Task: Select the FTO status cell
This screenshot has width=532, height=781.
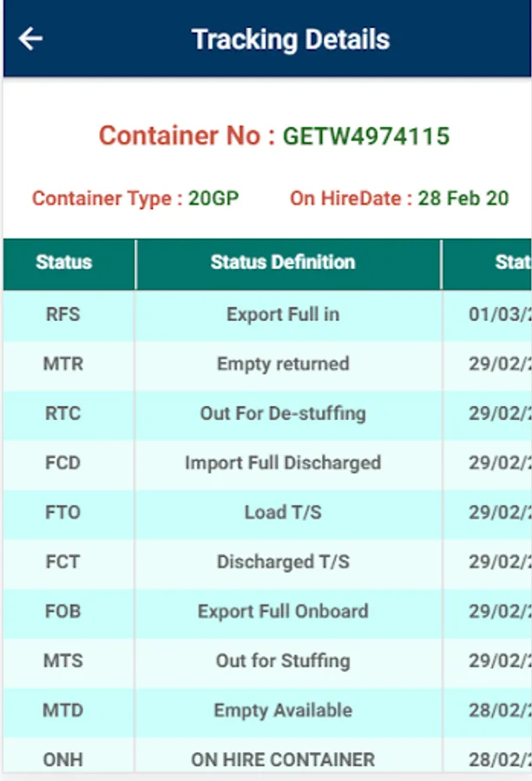Action: coord(63,513)
